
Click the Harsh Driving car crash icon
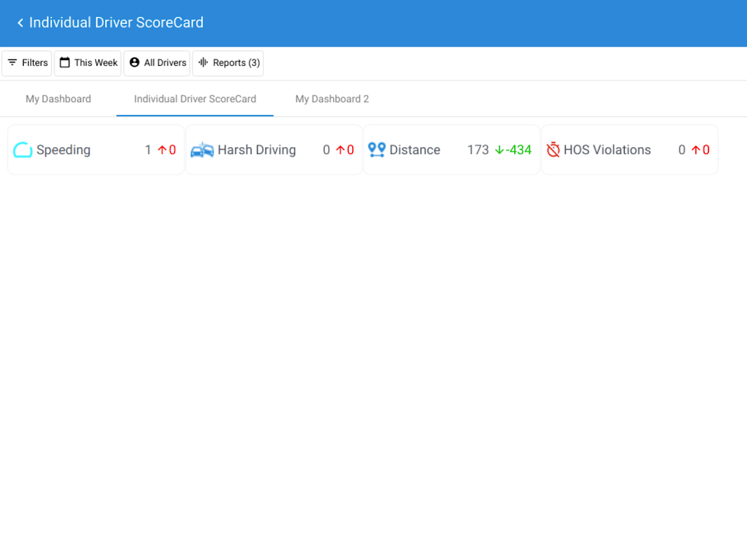pos(202,150)
